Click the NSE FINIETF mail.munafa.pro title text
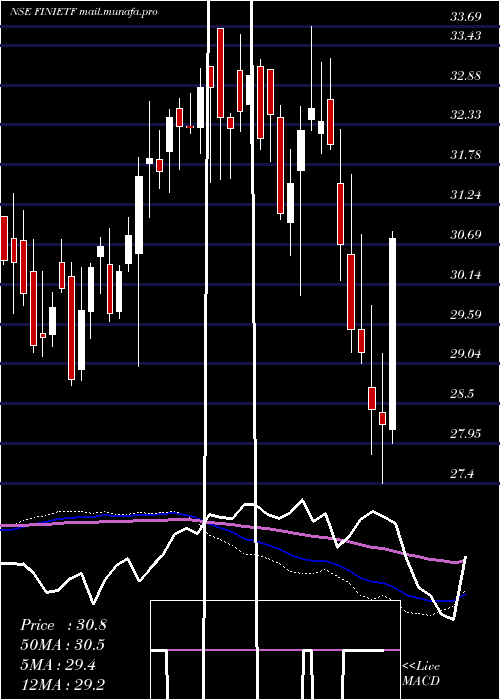The width and height of the screenshot is (500, 700). tap(83, 12)
